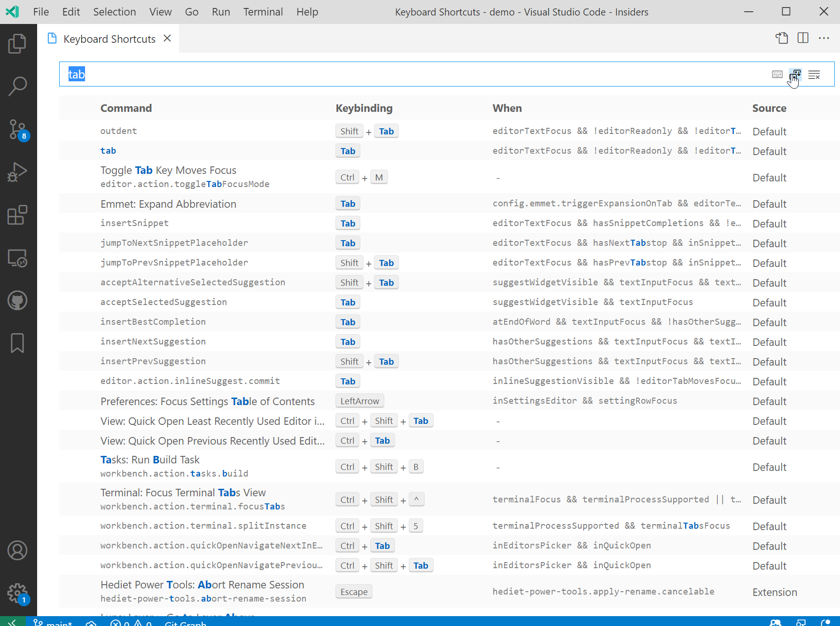Open the Terminal menu
The width and height of the screenshot is (840, 626).
pos(263,12)
